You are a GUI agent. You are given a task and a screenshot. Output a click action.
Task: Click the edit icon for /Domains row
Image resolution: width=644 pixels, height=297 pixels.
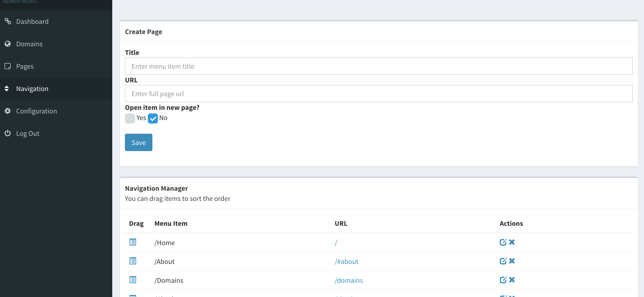pos(503,280)
